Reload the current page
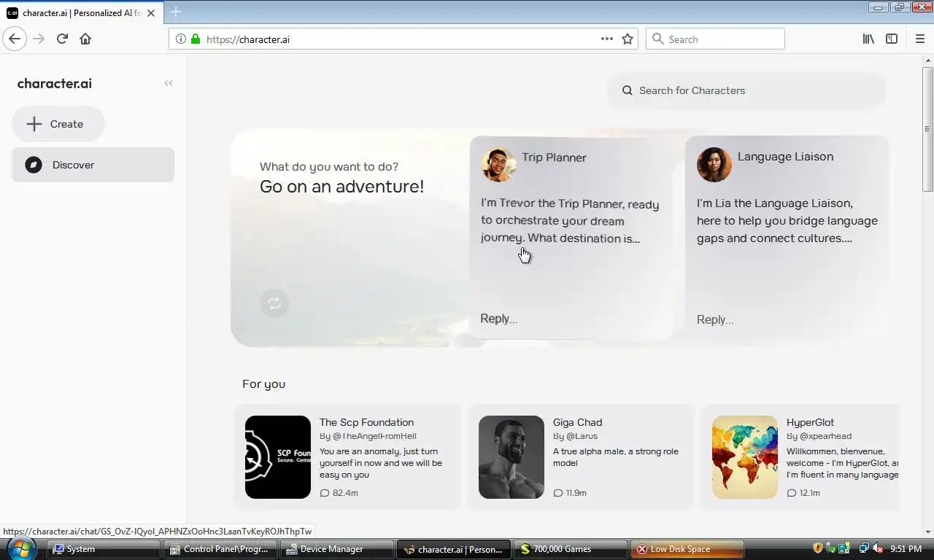The width and height of the screenshot is (934, 560). [x=62, y=39]
